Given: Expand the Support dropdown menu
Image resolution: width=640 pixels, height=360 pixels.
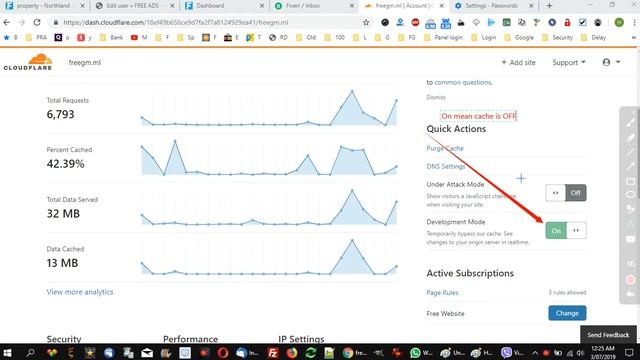Looking at the screenshot, I should (x=569, y=62).
